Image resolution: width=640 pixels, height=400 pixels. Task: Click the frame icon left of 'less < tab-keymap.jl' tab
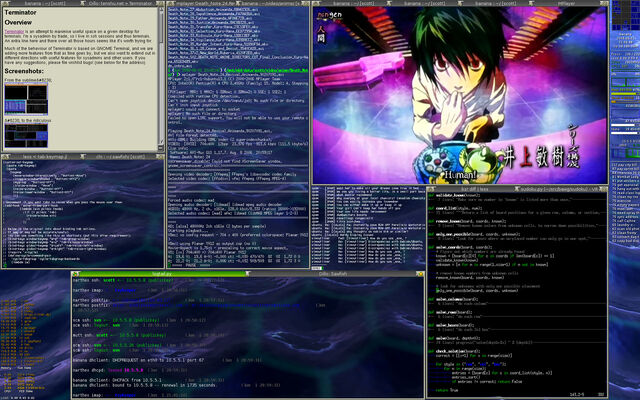(x=6, y=157)
